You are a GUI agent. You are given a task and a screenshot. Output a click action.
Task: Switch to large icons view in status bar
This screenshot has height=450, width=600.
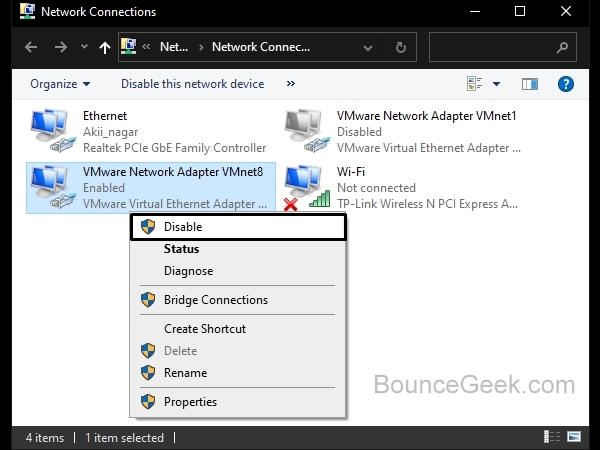574,436
